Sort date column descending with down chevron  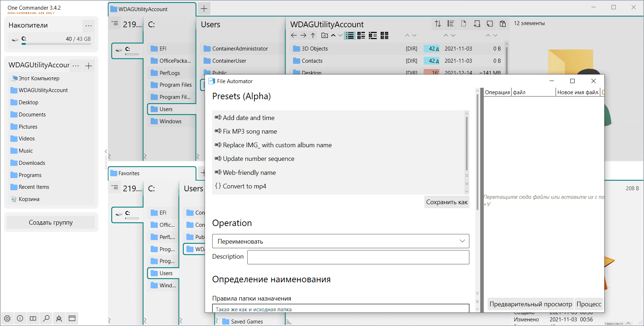point(453,35)
